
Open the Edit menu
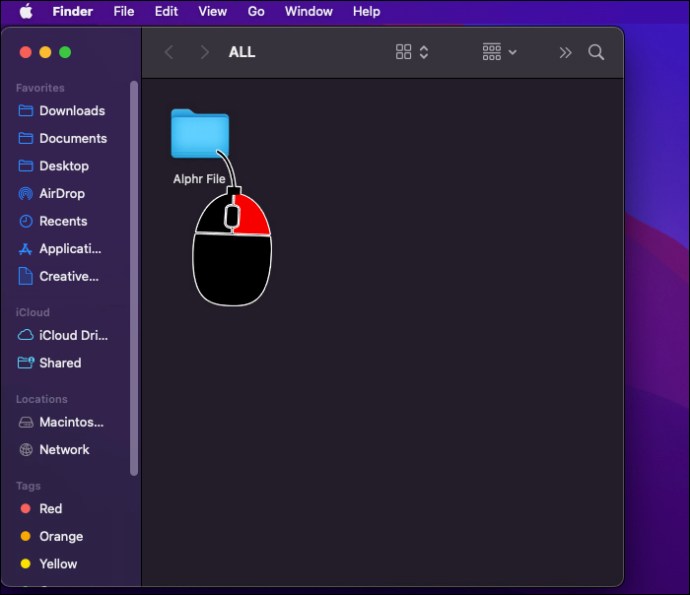click(166, 11)
